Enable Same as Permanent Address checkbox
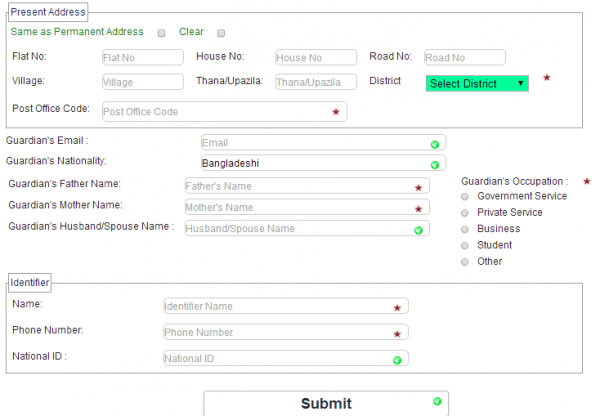Screen dimensions: 600x416 [162, 32]
